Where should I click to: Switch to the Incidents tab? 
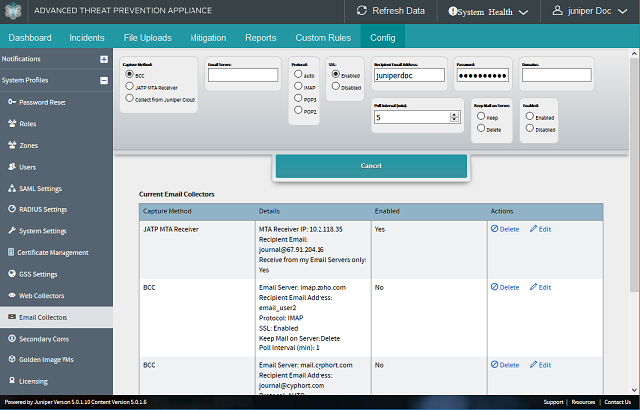89,38
